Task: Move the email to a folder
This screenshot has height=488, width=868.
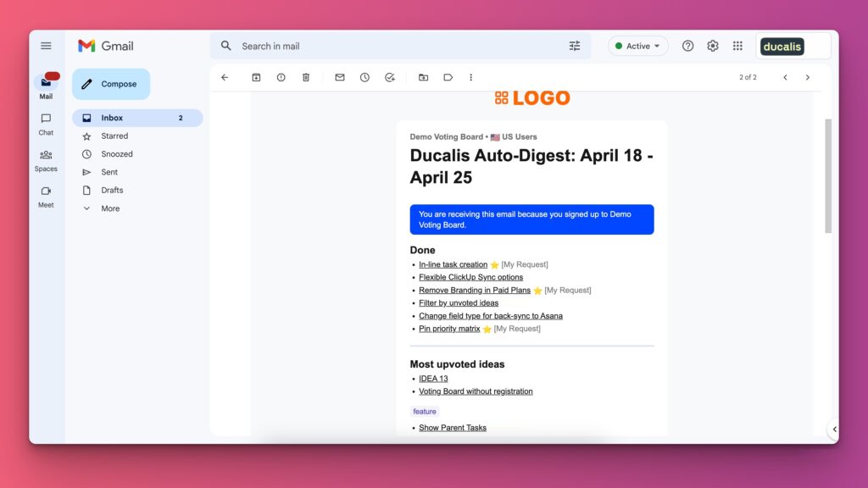Action: tap(424, 77)
